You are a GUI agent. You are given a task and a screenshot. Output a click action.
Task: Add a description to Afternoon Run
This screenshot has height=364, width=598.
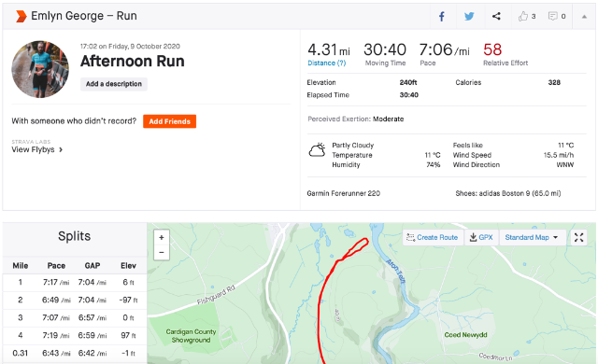114,84
